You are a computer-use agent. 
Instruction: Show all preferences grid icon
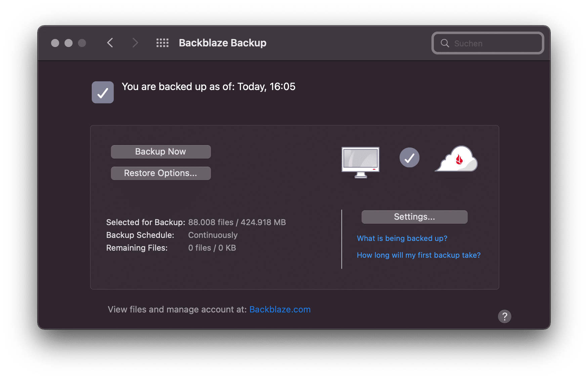coord(162,43)
